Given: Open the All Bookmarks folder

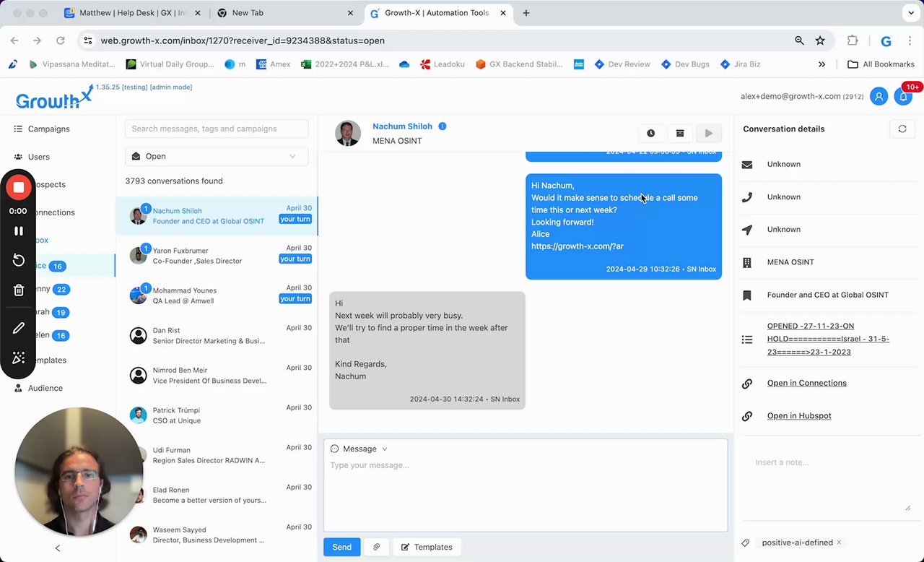Looking at the screenshot, I should 881,64.
